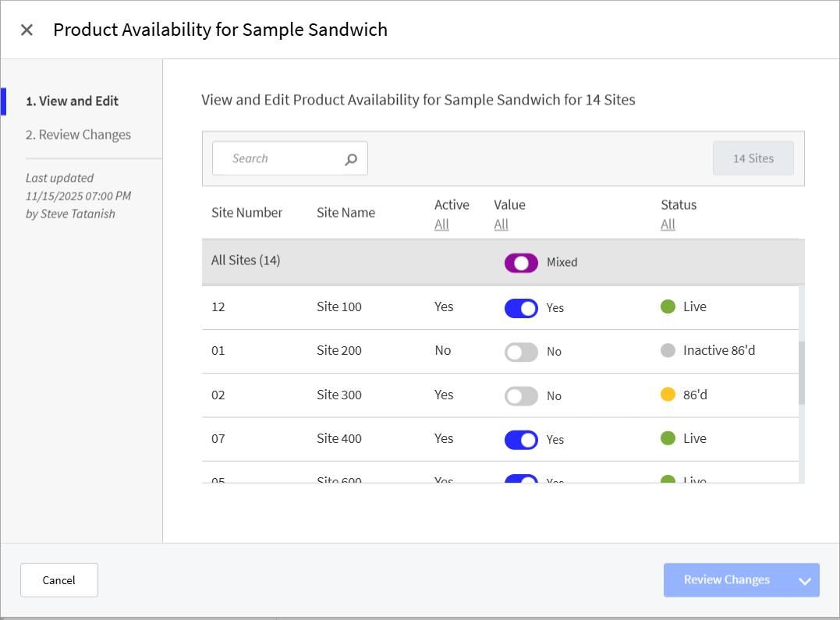Open the All filter under Active column
Image resolution: width=840 pixels, height=620 pixels.
click(x=441, y=224)
